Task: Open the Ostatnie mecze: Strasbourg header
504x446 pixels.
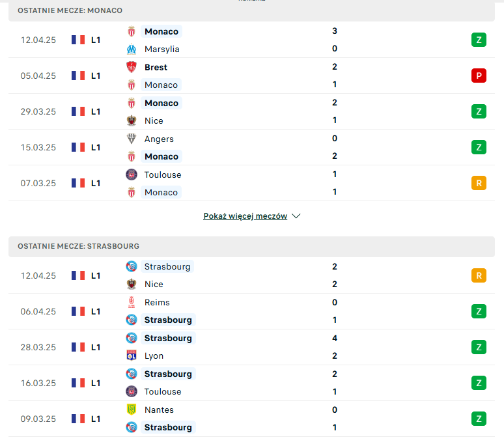Action: [251, 247]
